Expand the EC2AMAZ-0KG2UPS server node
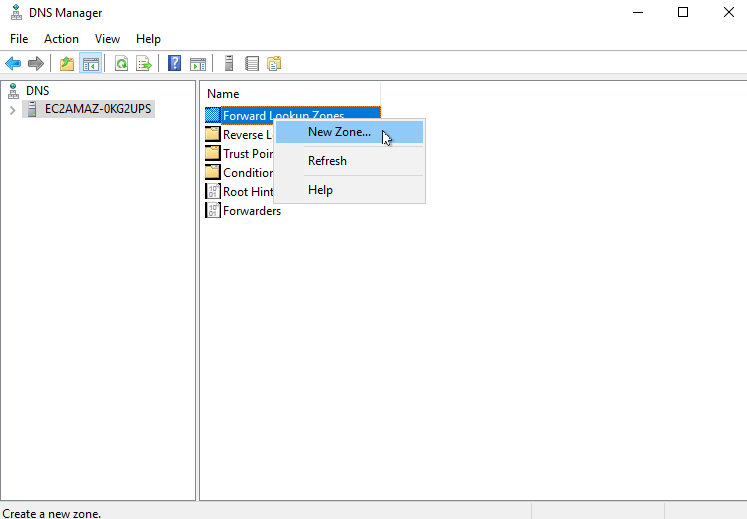Image resolution: width=747 pixels, height=519 pixels. (x=12, y=109)
